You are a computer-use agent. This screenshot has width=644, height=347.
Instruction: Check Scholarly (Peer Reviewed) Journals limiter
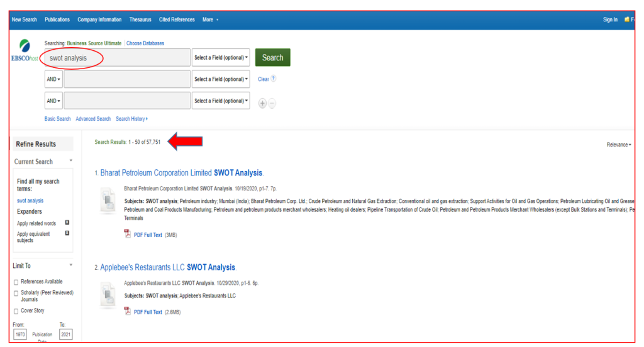[x=16, y=293]
